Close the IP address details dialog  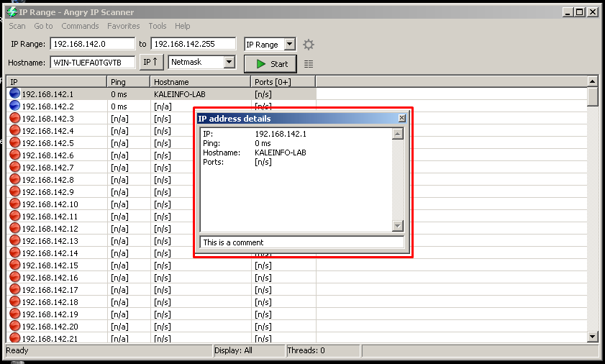coord(401,118)
